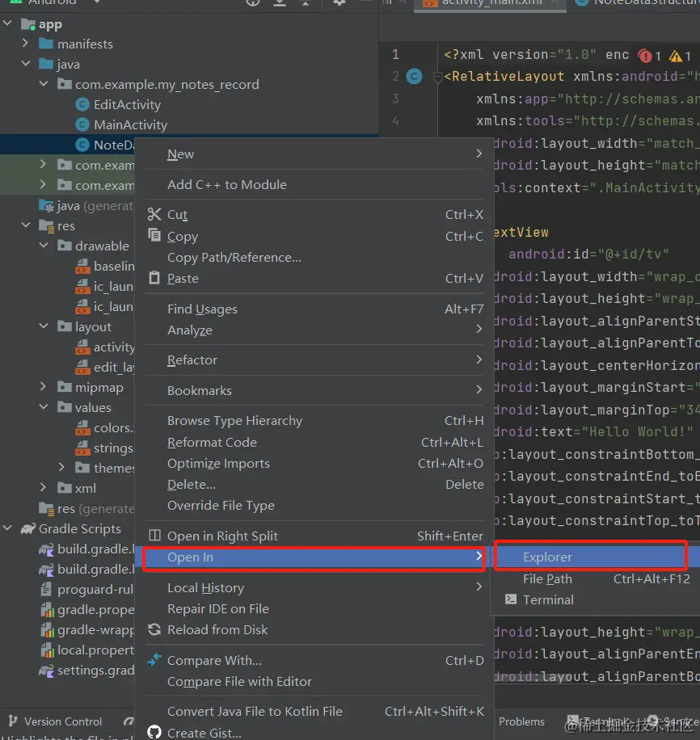Collapse the res folder
Image resolution: width=700 pixels, height=740 pixels.
pos(26,225)
